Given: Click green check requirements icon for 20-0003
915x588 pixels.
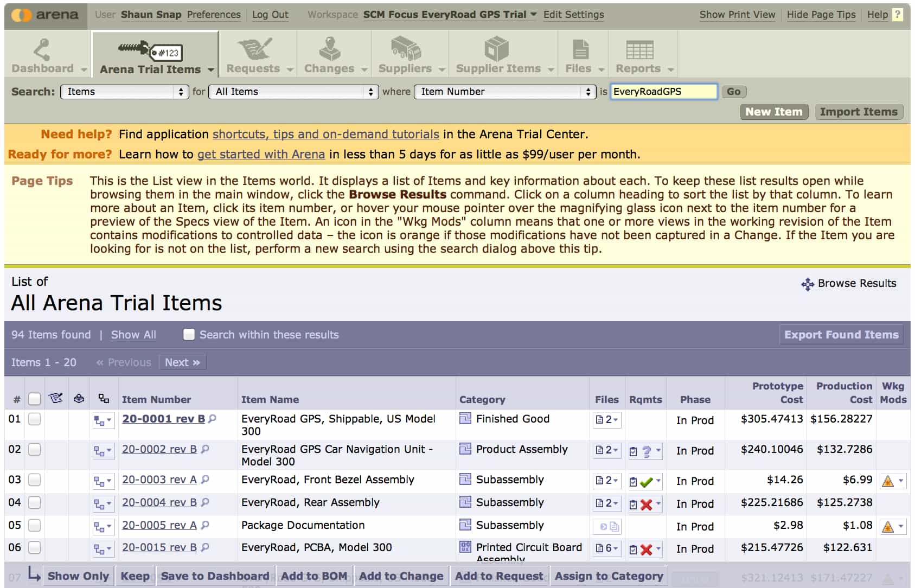Looking at the screenshot, I should click(x=646, y=482).
